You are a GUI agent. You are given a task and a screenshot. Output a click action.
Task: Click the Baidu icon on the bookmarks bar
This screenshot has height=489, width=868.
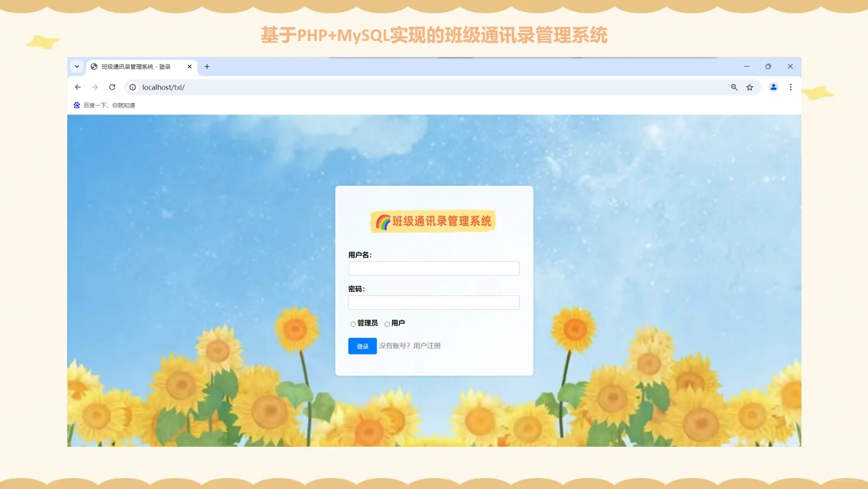coord(76,105)
